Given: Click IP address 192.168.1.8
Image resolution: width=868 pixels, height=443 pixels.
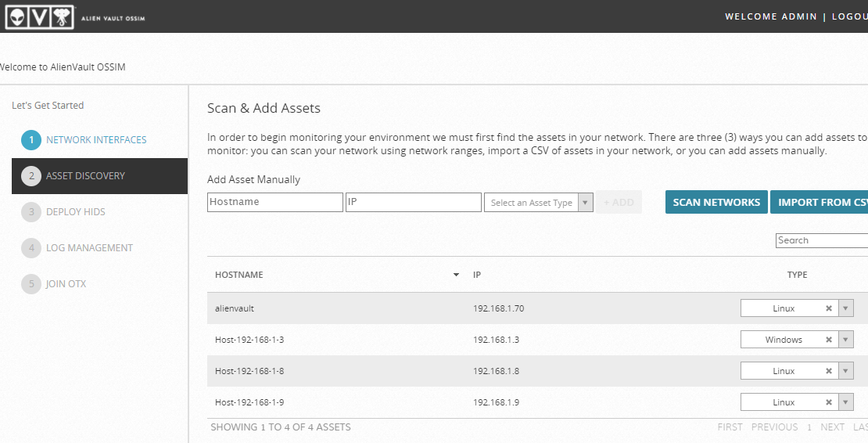Looking at the screenshot, I should pos(496,371).
